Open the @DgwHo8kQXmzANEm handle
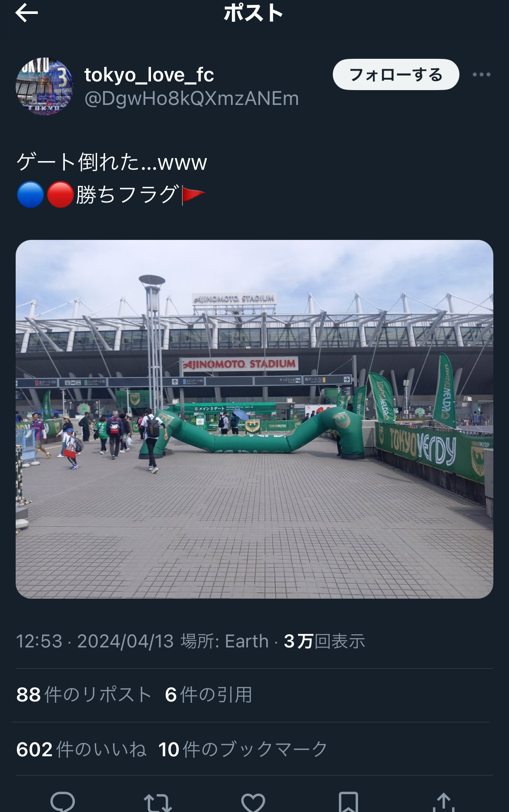The height and width of the screenshot is (812, 509). point(191,99)
